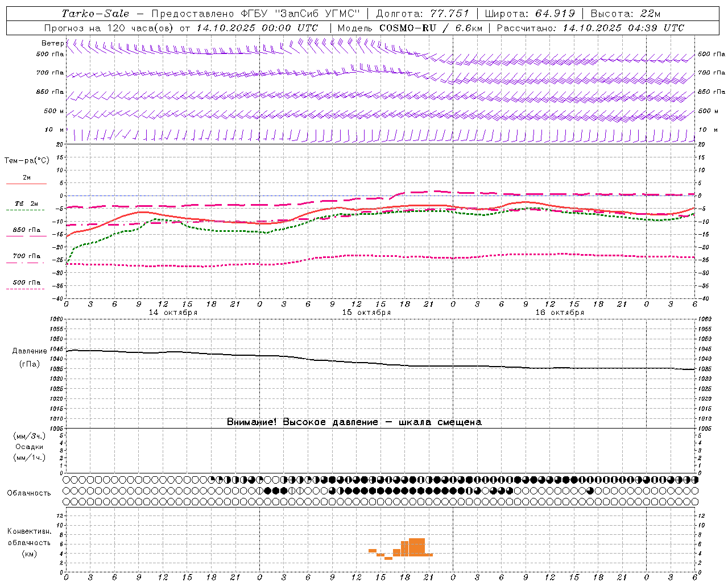
Task: Select the 'Широта: 64.919' latitude field
Action: click(530, 14)
